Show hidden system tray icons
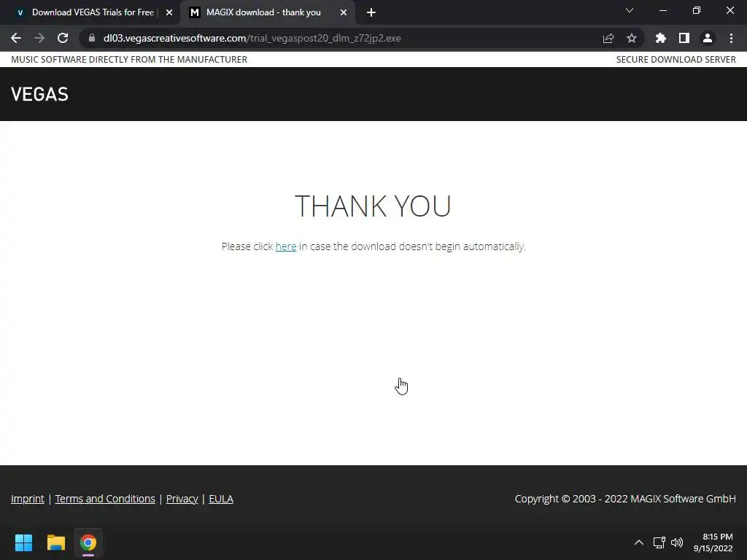Screen dimensions: 747x560 tap(639, 542)
